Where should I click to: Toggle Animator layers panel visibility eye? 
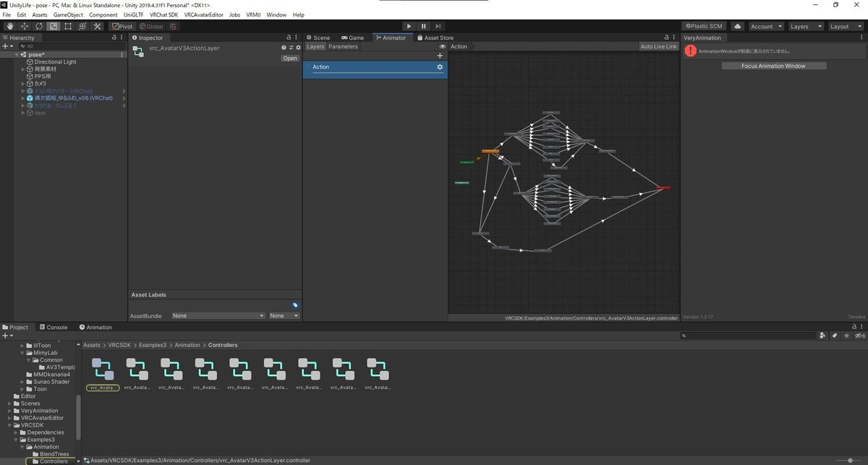click(x=443, y=46)
